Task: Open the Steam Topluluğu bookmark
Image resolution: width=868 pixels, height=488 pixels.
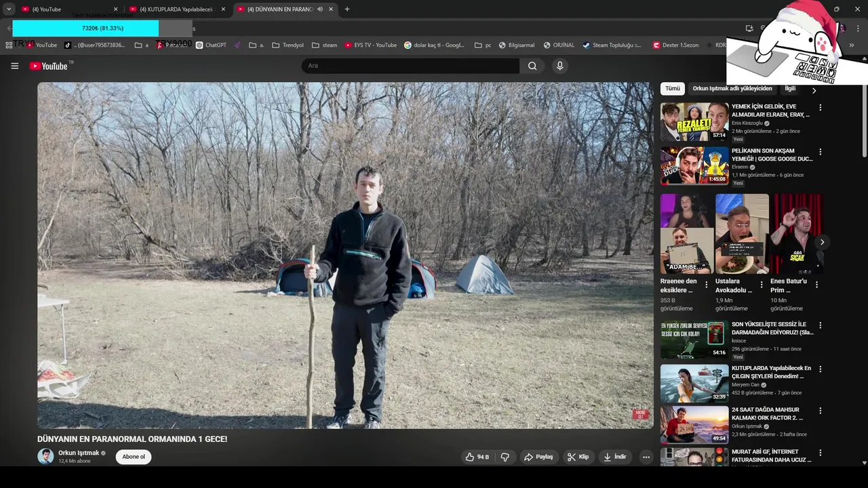Action: pyautogui.click(x=612, y=45)
